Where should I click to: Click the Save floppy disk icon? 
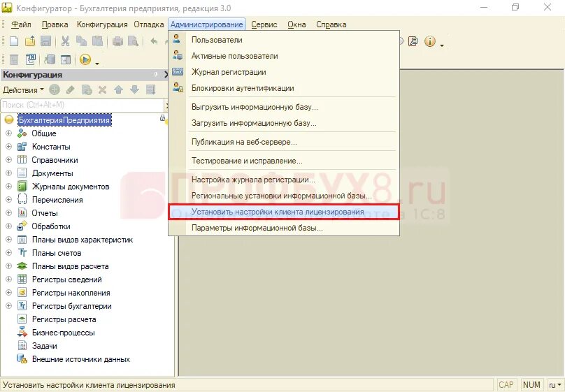[45, 41]
